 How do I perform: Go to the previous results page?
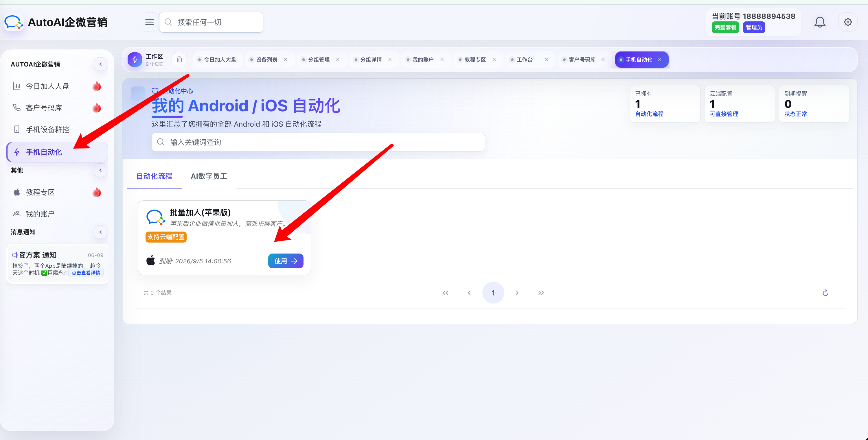click(x=469, y=293)
